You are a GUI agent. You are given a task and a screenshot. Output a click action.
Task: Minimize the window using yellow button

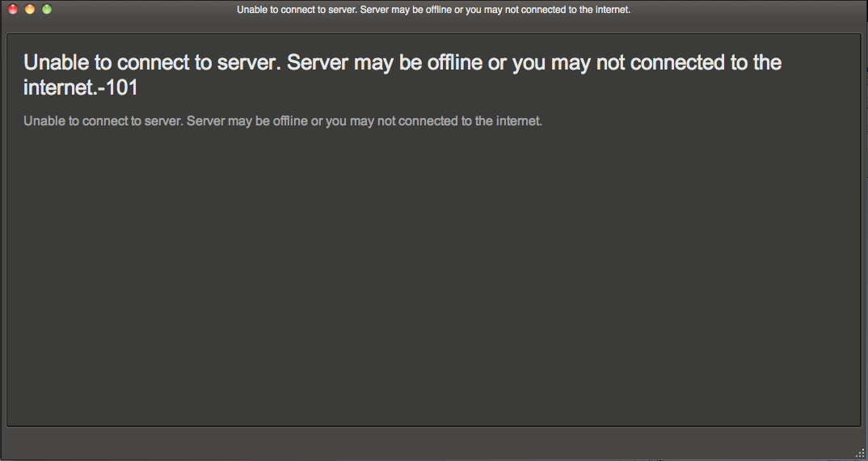30,9
